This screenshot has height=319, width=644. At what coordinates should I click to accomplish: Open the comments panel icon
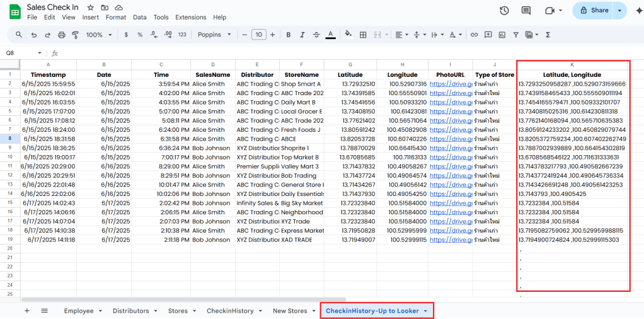pyautogui.click(x=526, y=11)
